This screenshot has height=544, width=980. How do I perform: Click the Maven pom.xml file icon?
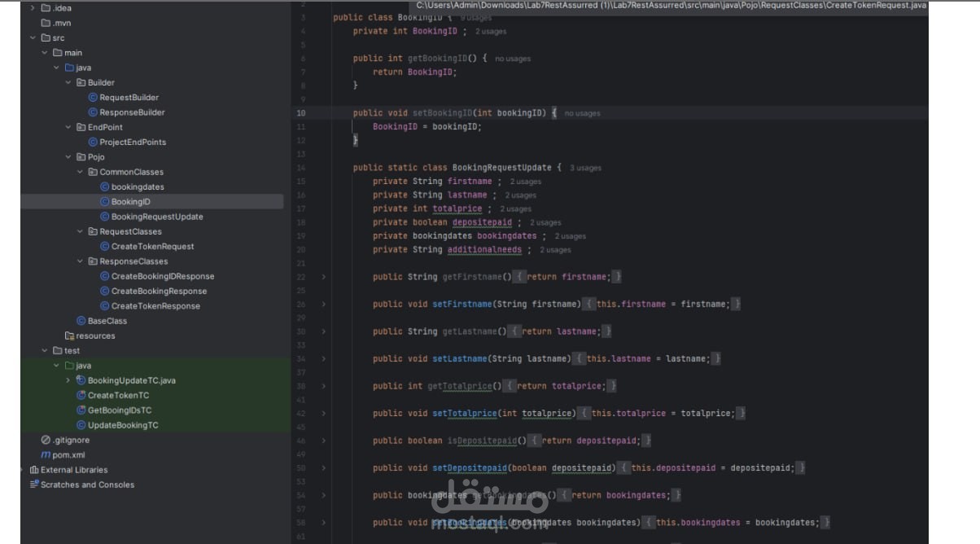pyautogui.click(x=46, y=454)
